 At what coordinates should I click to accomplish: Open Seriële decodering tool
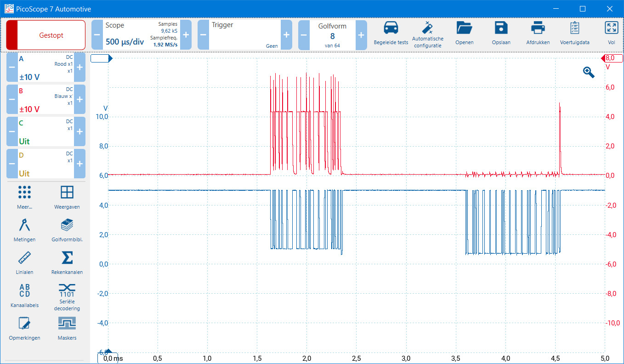(67, 290)
